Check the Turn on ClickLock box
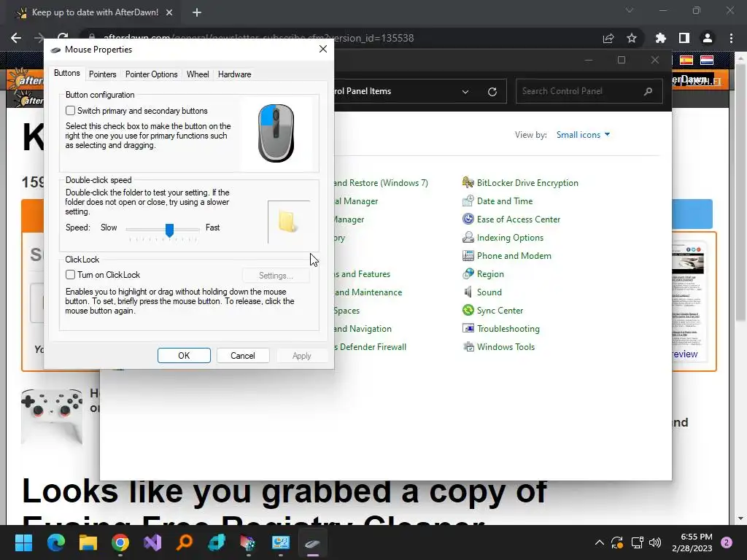Image resolution: width=747 pixels, height=560 pixels. [70, 275]
